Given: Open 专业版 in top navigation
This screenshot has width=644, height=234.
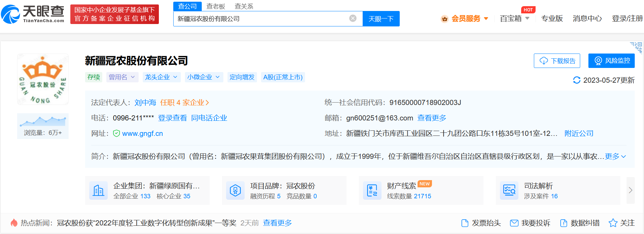Looking at the screenshot, I should pos(552,19).
